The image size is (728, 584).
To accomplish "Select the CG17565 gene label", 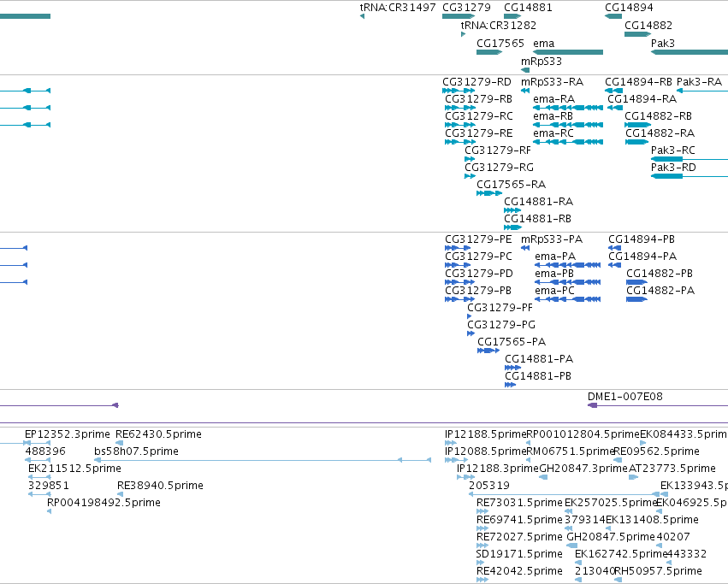I will coord(500,43).
